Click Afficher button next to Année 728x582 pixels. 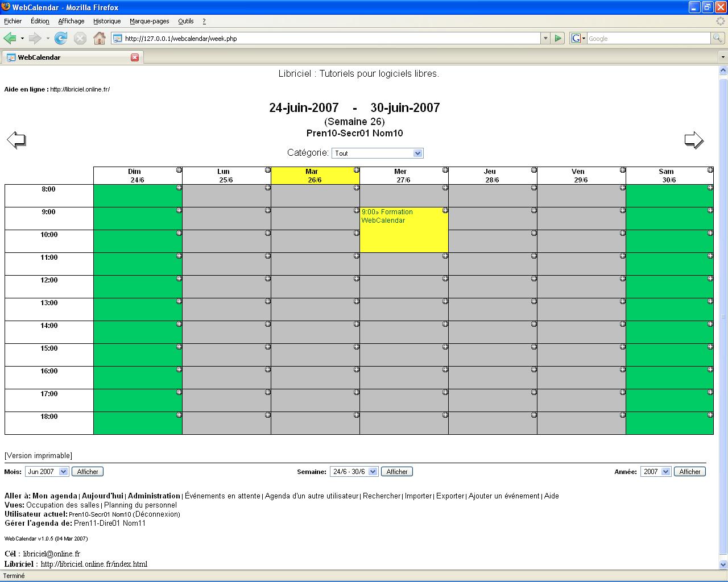690,472
